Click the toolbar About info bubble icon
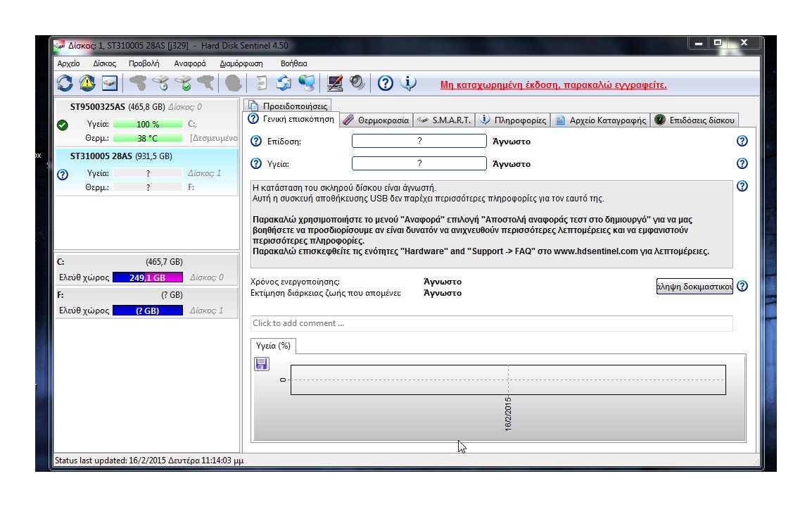The width and height of the screenshot is (812, 507). pos(408,83)
